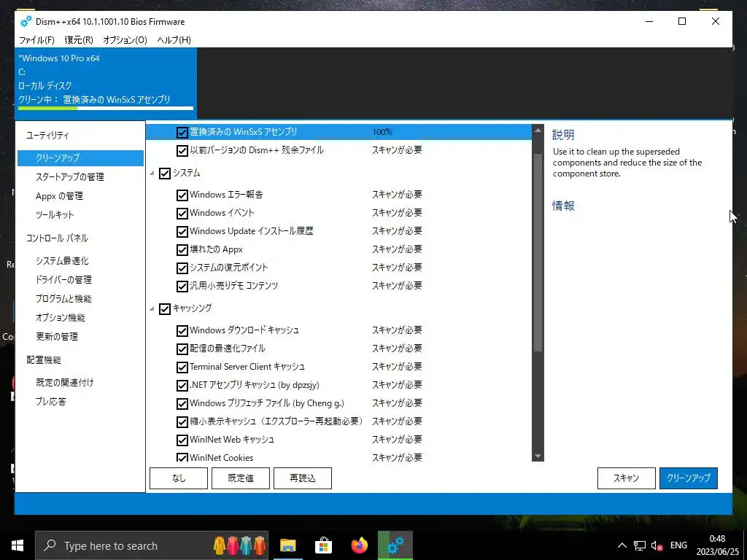
Task: Select クリーンアップ in the sidebar
Action: (80, 158)
